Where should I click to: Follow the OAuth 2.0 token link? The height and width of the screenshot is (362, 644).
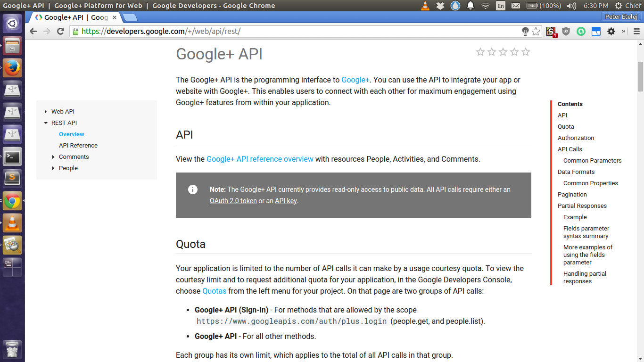click(x=233, y=200)
